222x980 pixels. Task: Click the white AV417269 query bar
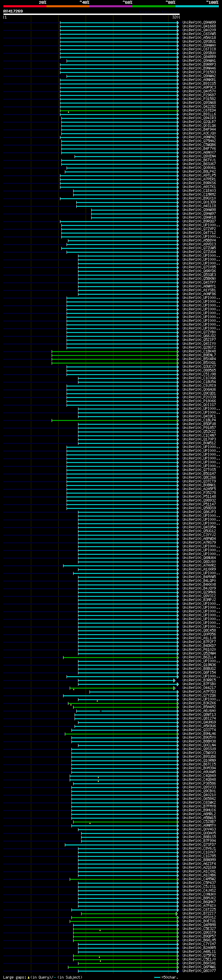(x=91, y=15)
